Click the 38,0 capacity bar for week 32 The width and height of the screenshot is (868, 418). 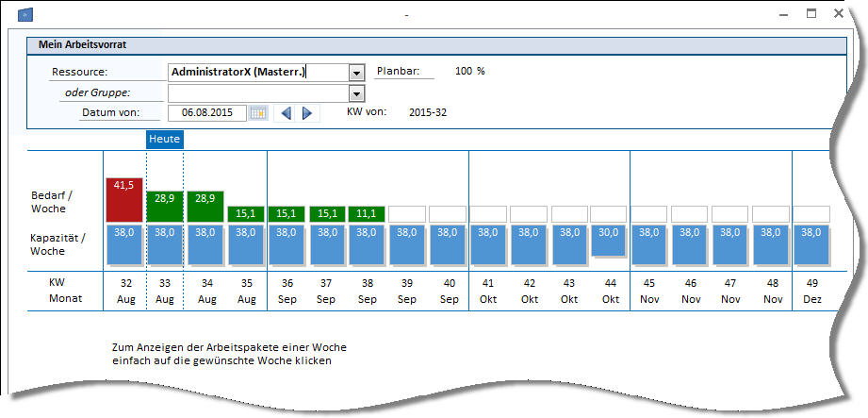[x=124, y=244]
